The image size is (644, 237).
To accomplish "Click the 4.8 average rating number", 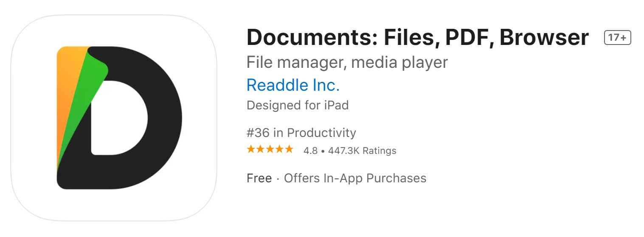I will pyautogui.click(x=310, y=151).
